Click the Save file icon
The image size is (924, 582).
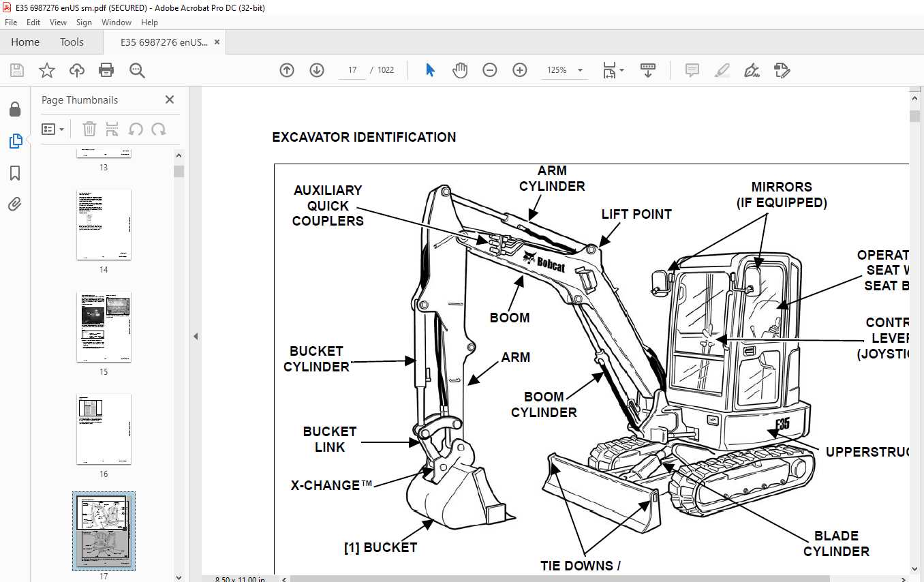[x=17, y=70]
